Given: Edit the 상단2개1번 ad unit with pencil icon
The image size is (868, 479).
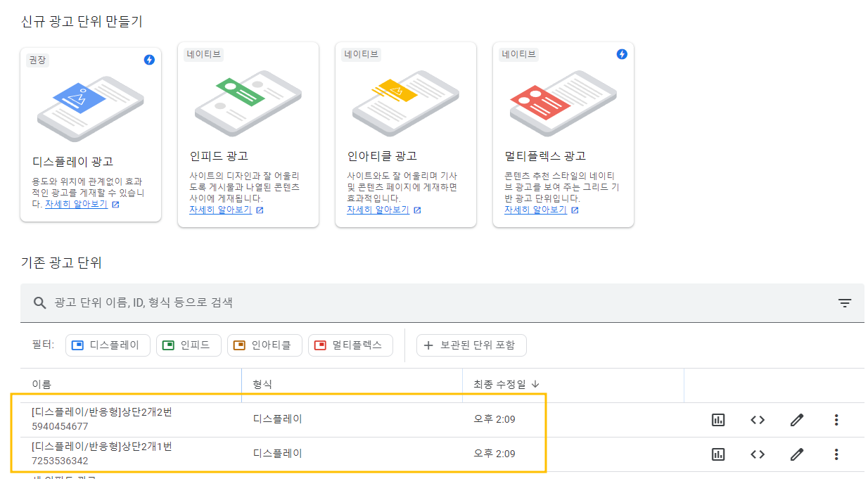Looking at the screenshot, I should pyautogui.click(x=796, y=454).
